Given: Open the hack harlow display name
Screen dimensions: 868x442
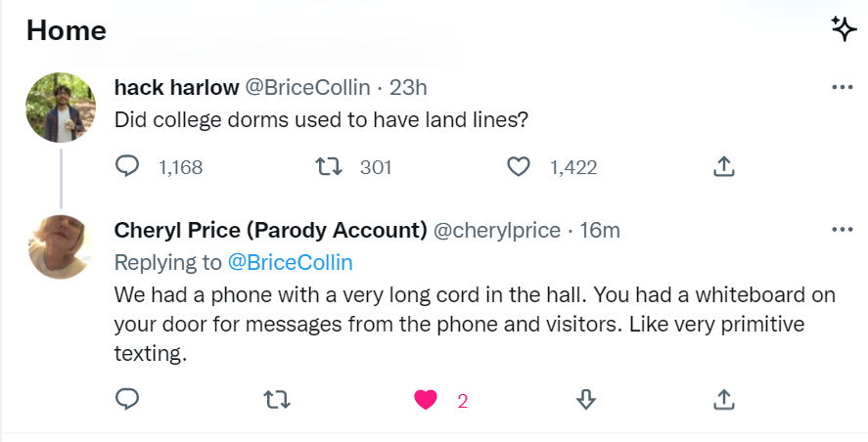Looking at the screenshot, I should point(176,87).
